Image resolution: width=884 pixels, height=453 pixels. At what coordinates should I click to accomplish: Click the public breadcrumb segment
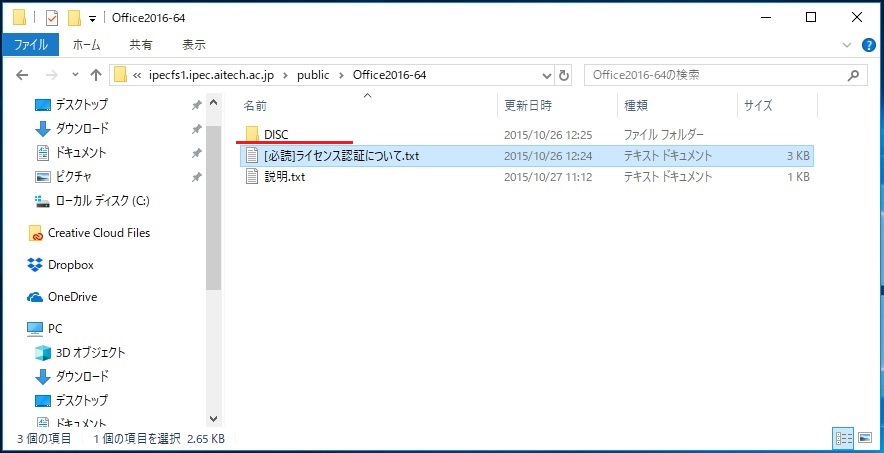[x=313, y=75]
